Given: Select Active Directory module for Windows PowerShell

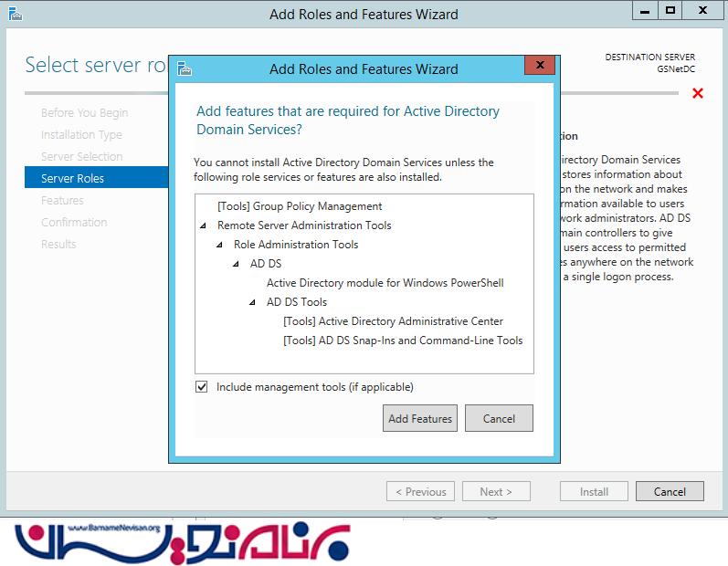Looking at the screenshot, I should [x=385, y=282].
